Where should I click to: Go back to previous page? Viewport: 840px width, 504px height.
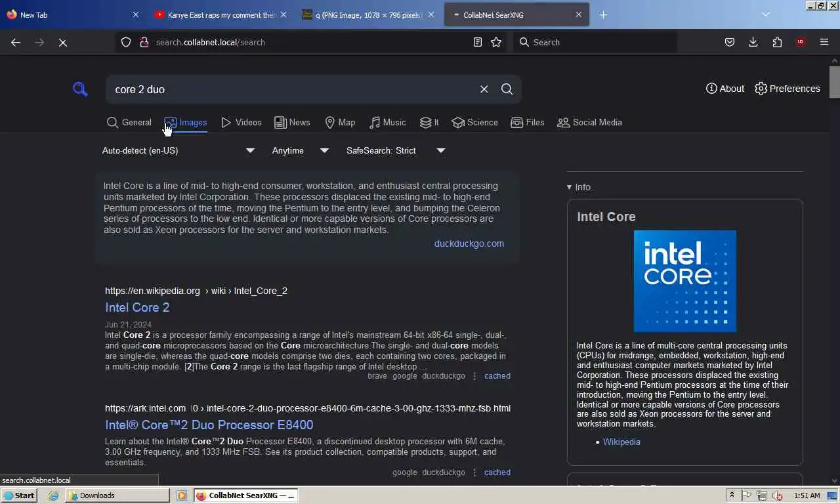coord(16,42)
